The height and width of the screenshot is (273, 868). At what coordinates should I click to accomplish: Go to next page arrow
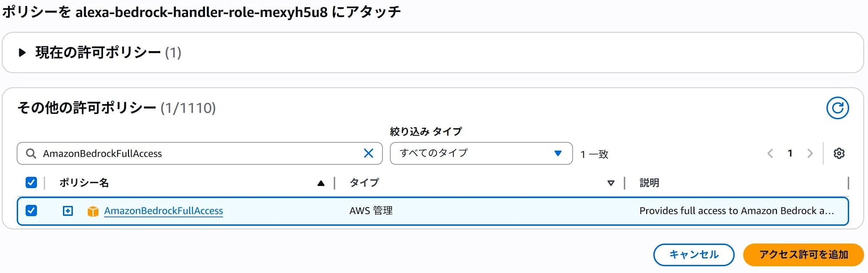pos(810,153)
